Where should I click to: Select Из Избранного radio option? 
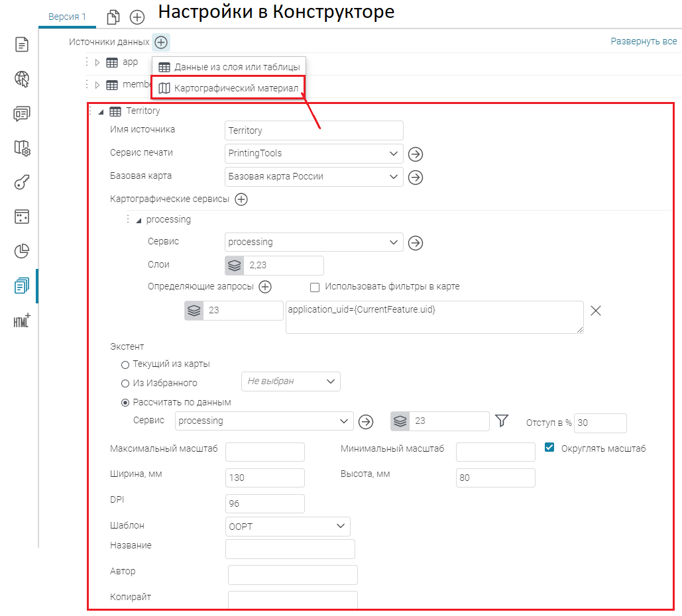click(x=125, y=383)
